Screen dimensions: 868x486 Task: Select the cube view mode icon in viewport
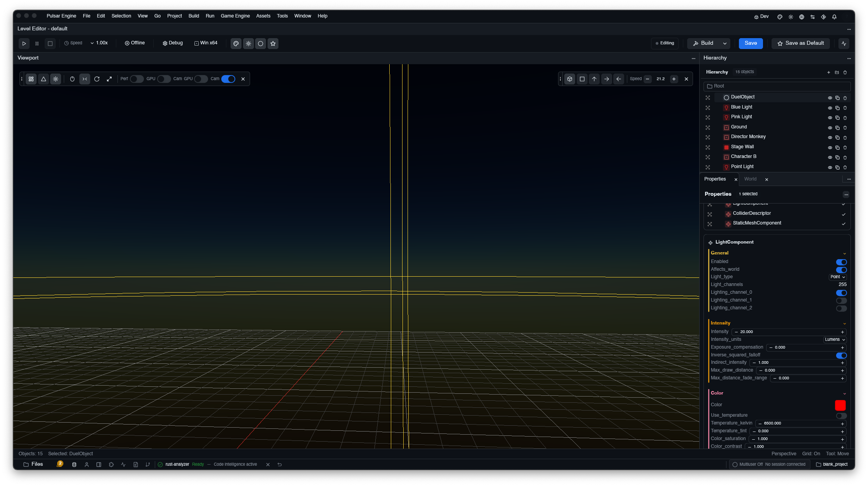[570, 79]
